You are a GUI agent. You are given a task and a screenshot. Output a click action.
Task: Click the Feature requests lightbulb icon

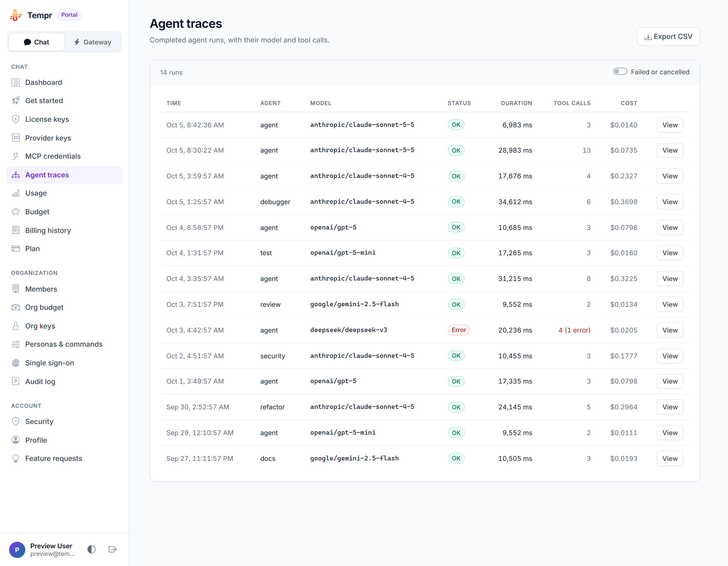(16, 458)
